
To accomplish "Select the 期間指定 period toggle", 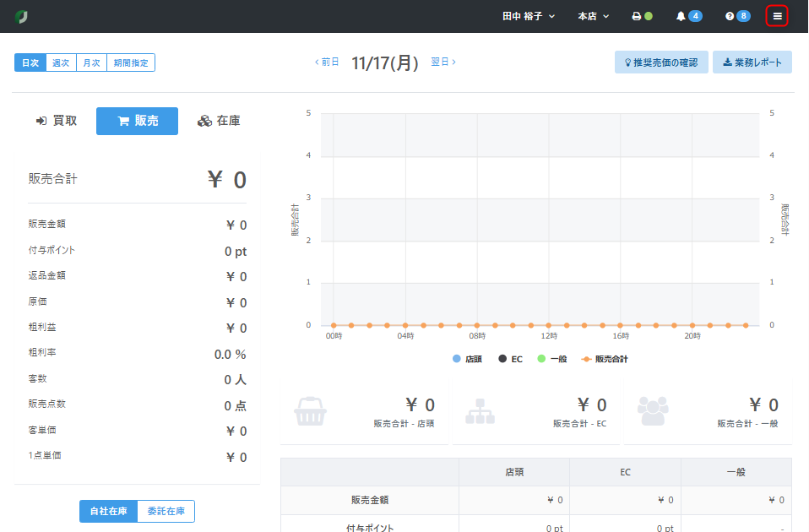I will click(131, 63).
